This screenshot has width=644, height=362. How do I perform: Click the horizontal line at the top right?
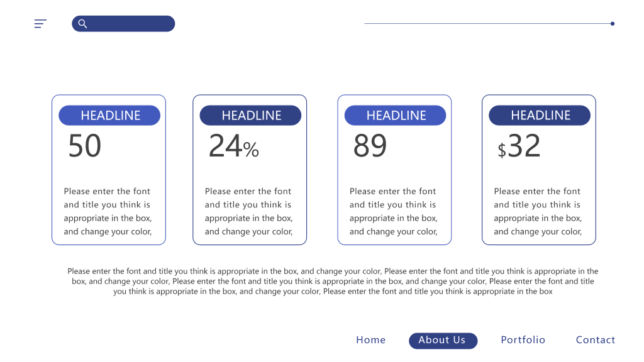488,24
